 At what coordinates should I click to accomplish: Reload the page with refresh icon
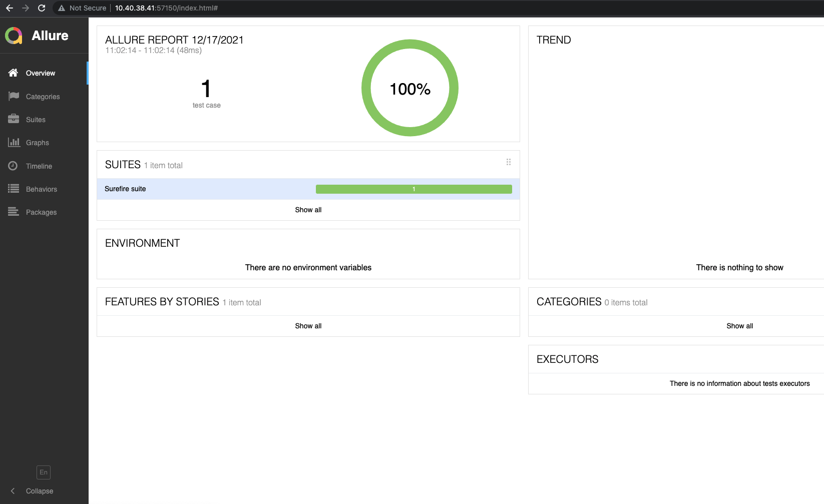(42, 8)
